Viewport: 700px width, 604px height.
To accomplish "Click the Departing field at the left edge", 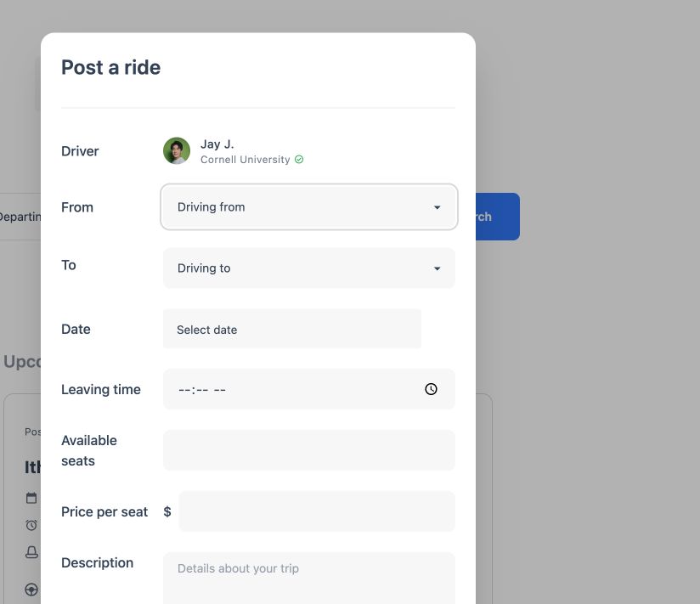I will [x=20, y=217].
